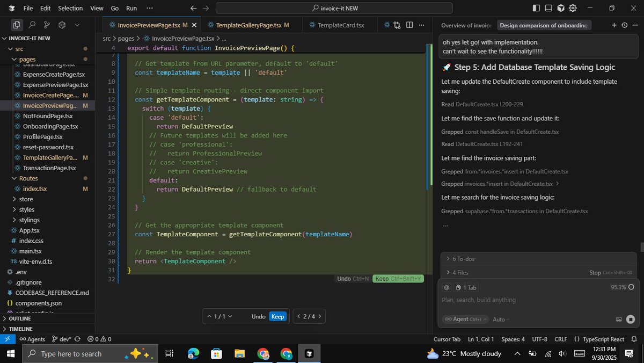This screenshot has width=644, height=363.
Task: Expand the styles folder
Action: coord(47,209)
